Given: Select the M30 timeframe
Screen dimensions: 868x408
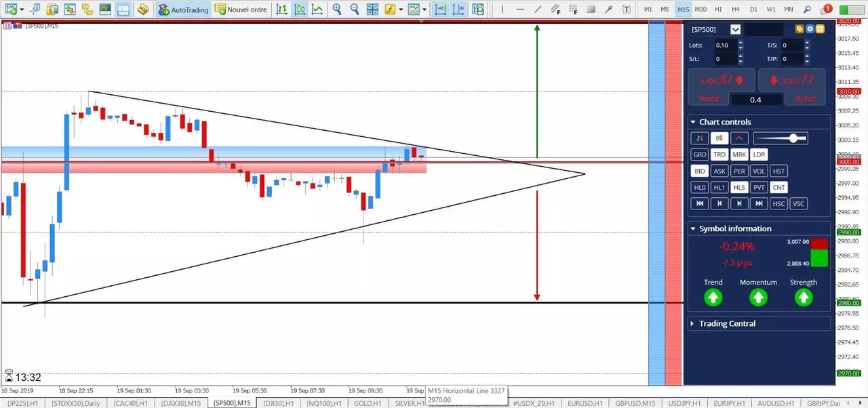Looking at the screenshot, I should click(701, 9).
